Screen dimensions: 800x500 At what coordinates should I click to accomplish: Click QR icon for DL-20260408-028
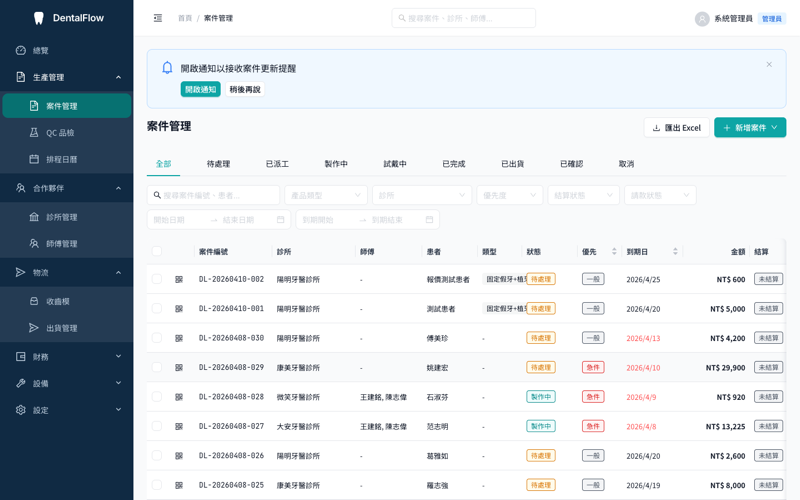click(x=179, y=397)
